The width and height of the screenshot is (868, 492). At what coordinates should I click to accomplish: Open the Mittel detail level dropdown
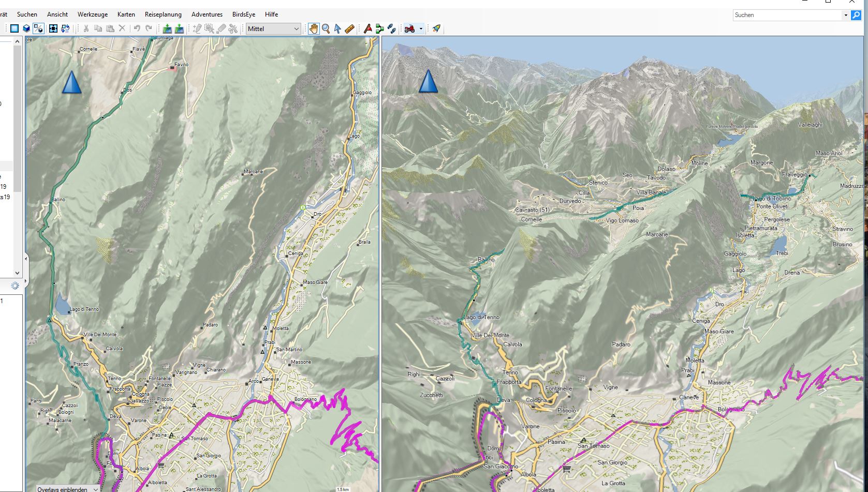273,28
